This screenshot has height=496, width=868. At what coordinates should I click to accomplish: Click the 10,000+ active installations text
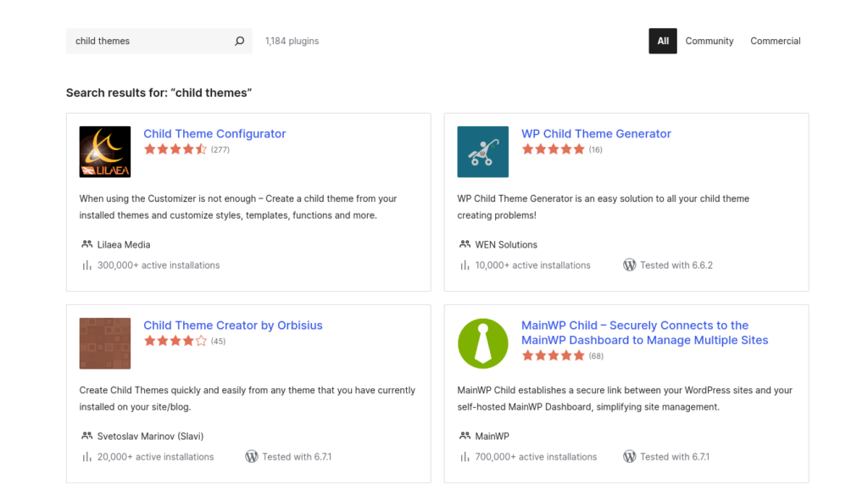[x=533, y=265]
